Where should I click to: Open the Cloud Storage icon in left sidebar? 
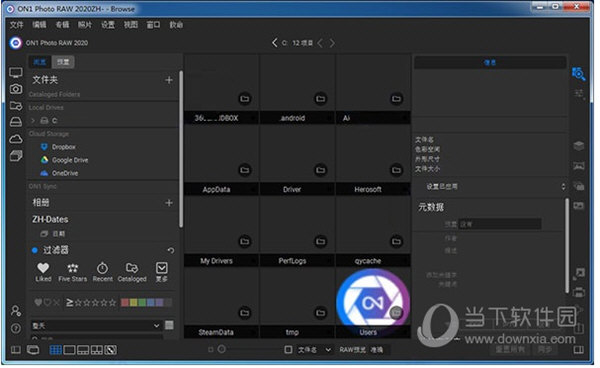[x=16, y=138]
